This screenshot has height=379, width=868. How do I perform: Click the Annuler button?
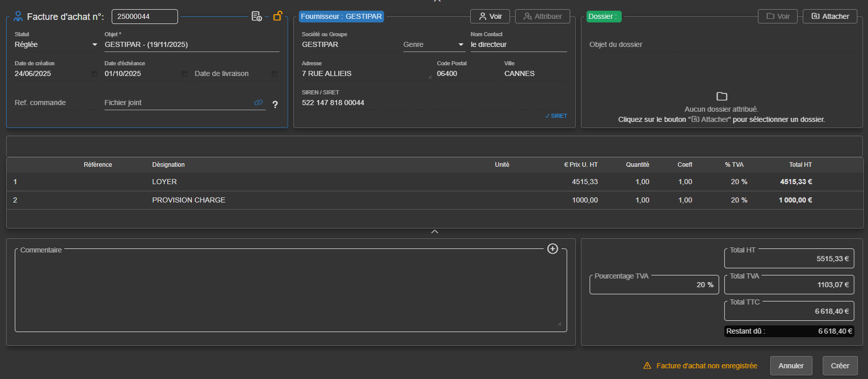point(790,366)
